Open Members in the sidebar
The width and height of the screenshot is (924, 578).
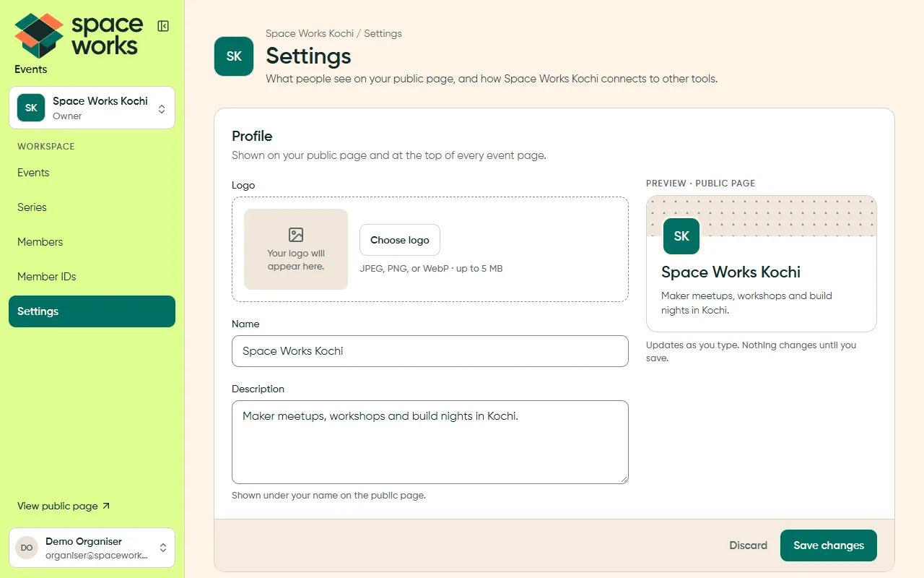(92, 242)
